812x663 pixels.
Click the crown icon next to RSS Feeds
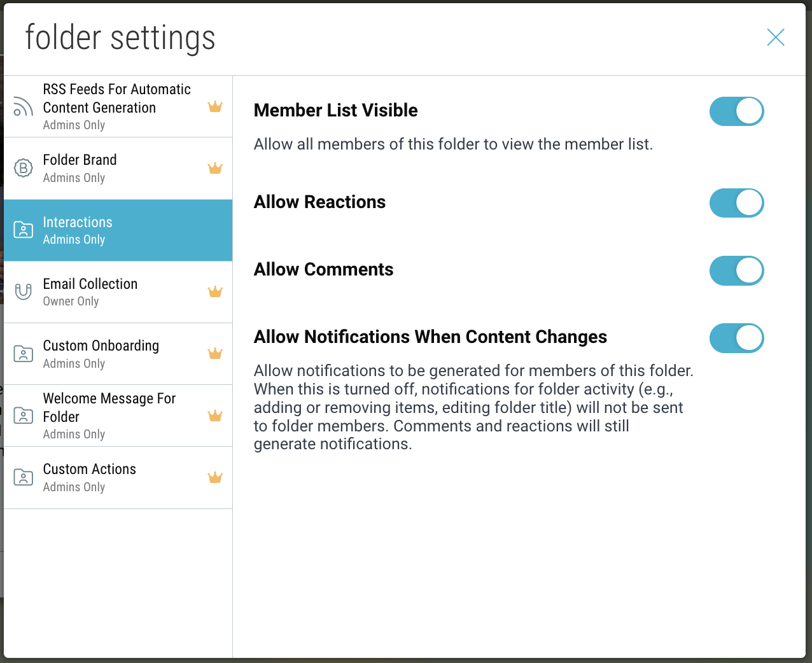[x=215, y=107]
